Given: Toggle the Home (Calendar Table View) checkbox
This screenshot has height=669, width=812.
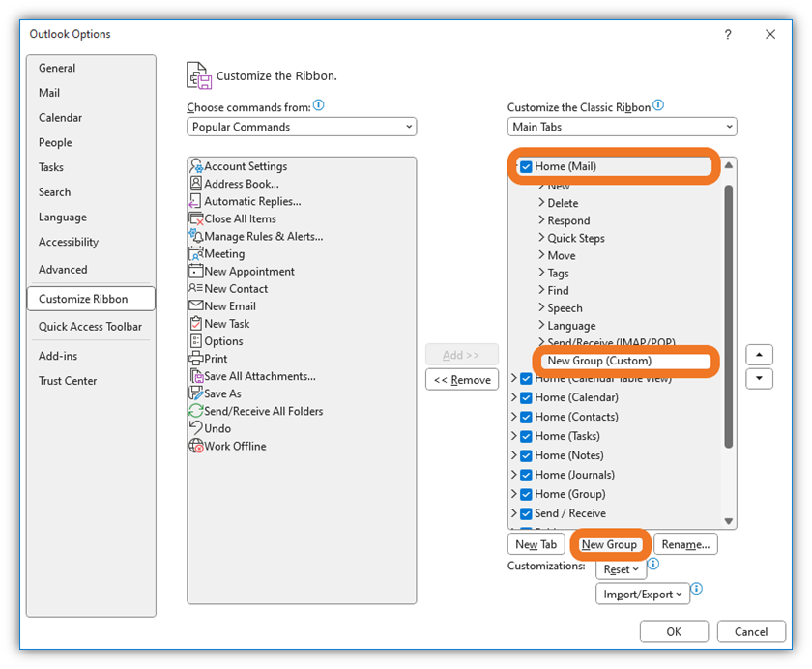Looking at the screenshot, I should click(x=526, y=379).
